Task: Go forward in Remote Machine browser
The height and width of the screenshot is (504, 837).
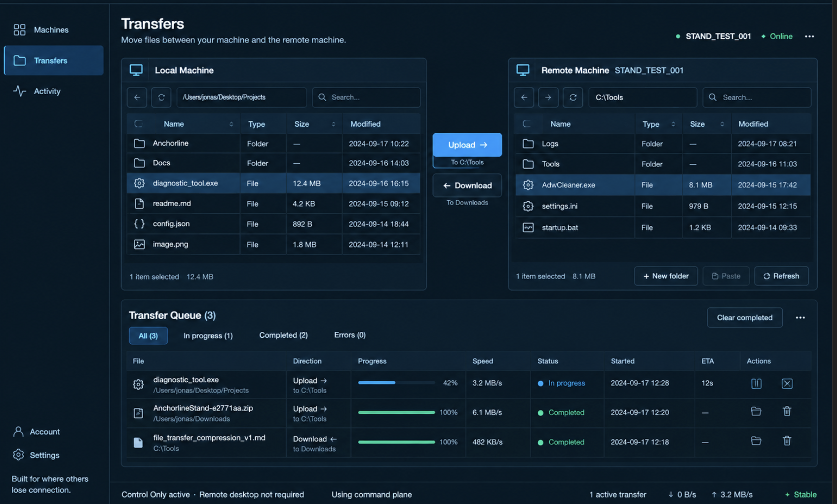Action: (x=548, y=97)
